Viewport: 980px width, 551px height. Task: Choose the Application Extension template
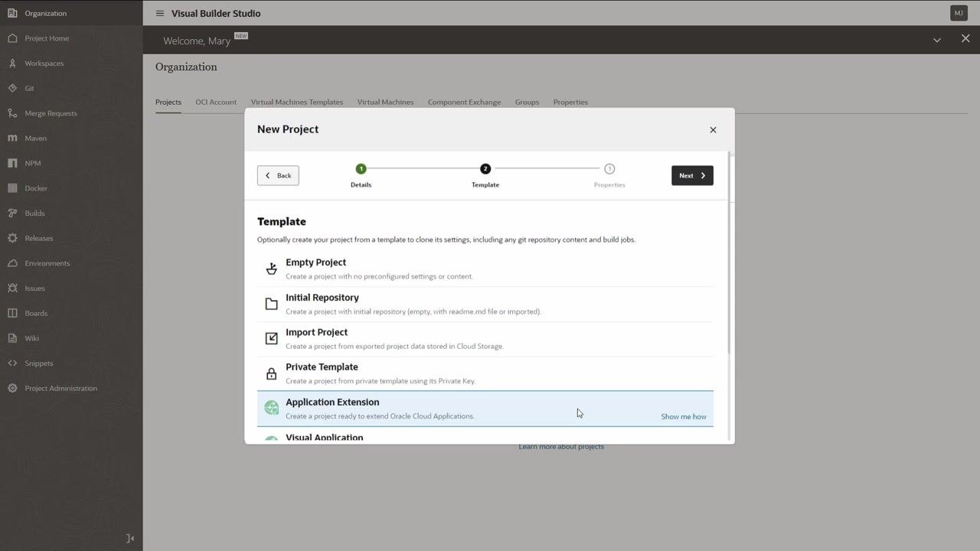[x=485, y=409]
